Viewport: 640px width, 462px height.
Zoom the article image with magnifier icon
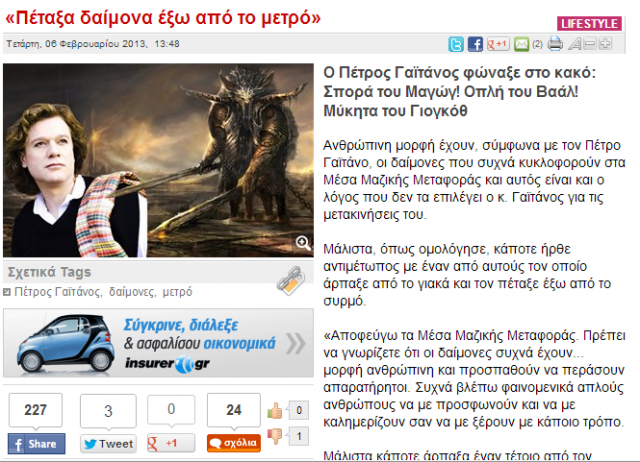click(303, 242)
